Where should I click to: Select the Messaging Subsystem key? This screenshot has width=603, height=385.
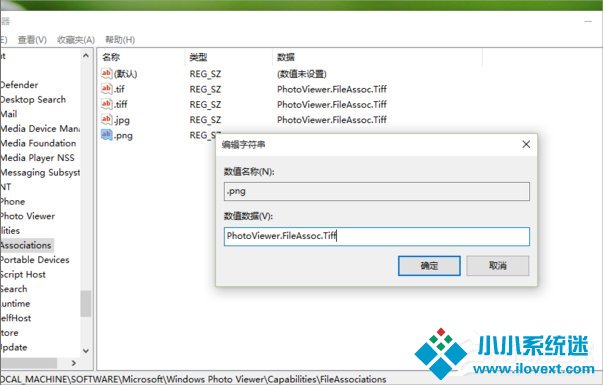40,173
